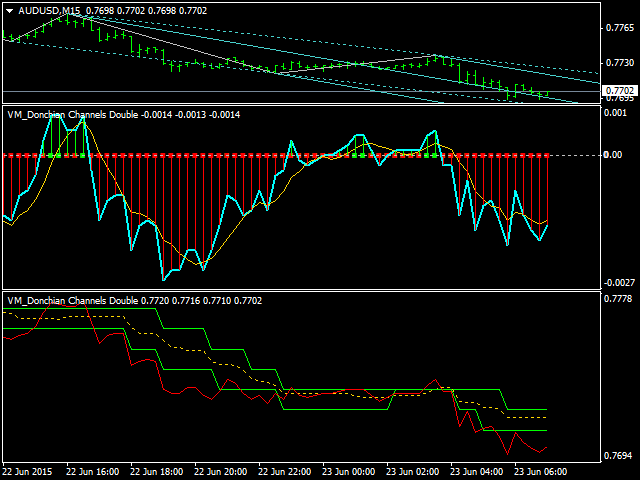Click the 0.001 oscillator scale label
Image resolution: width=640 pixels, height=480 pixels.
coord(615,113)
